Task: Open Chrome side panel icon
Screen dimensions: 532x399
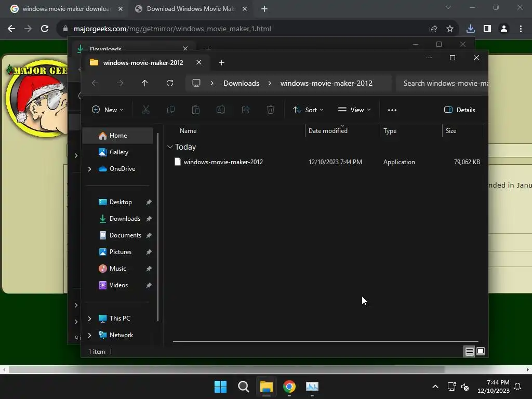Action: click(x=487, y=29)
